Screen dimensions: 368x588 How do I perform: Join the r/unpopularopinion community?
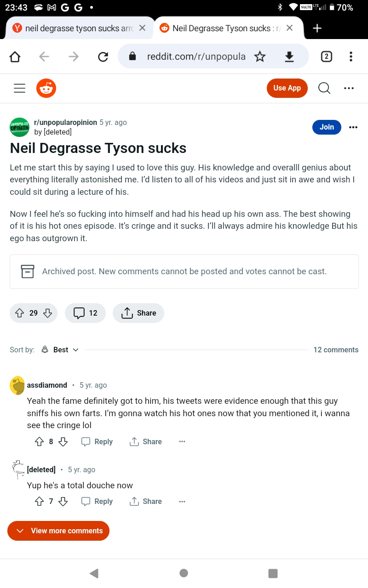tap(327, 127)
